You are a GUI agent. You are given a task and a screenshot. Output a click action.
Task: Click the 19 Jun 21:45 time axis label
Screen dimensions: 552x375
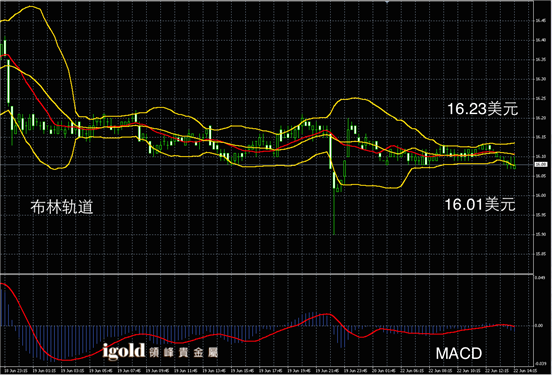click(327, 370)
